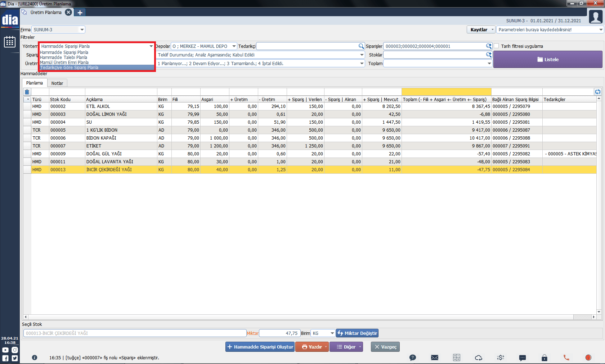The width and height of the screenshot is (605, 364).
Task: Click the Siparişler lookup icon
Action: pyautogui.click(x=489, y=46)
